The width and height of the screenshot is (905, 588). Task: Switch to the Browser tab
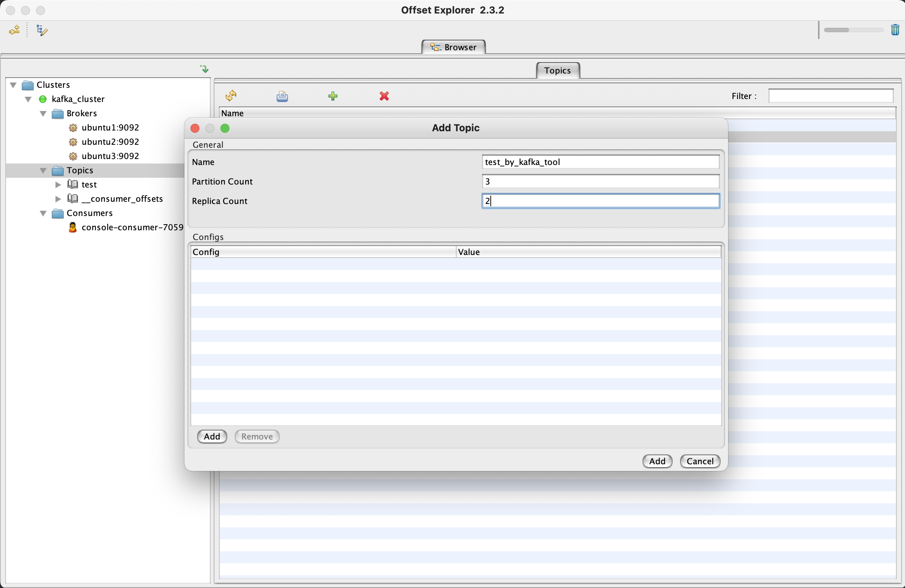[453, 47]
